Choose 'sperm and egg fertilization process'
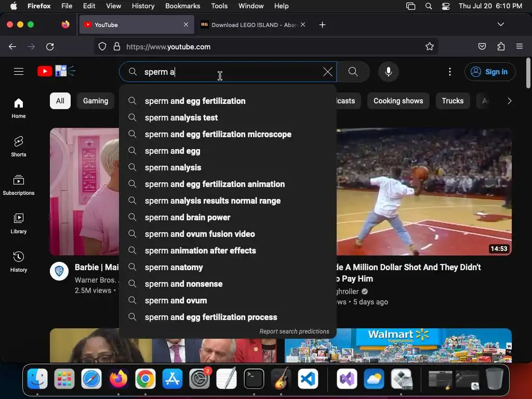This screenshot has height=399, width=532. pyautogui.click(x=228, y=317)
